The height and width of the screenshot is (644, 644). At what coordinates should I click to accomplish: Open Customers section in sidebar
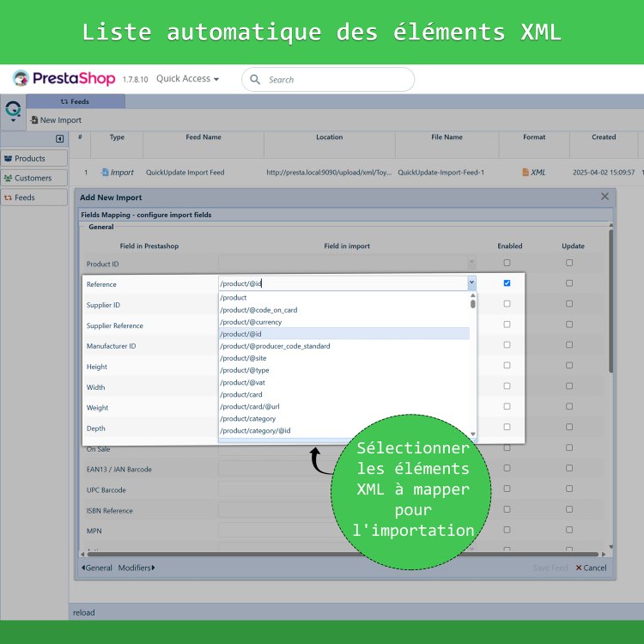click(x=34, y=178)
